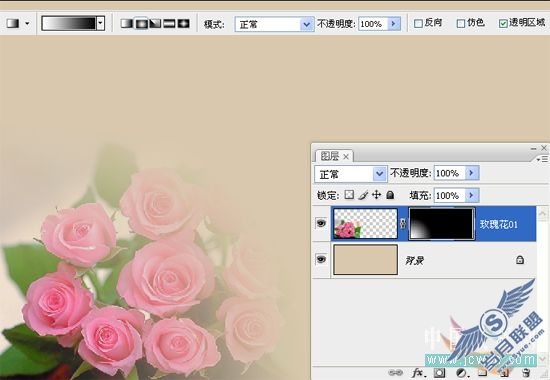The width and height of the screenshot is (550, 380).
Task: Click the 玫瑰花01 layer name
Action: click(498, 225)
